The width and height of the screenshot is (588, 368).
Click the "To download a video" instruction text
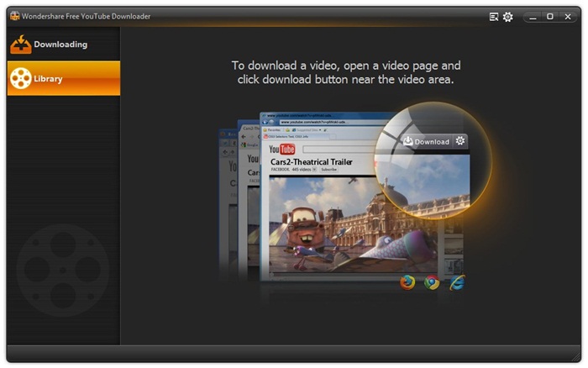click(x=346, y=72)
